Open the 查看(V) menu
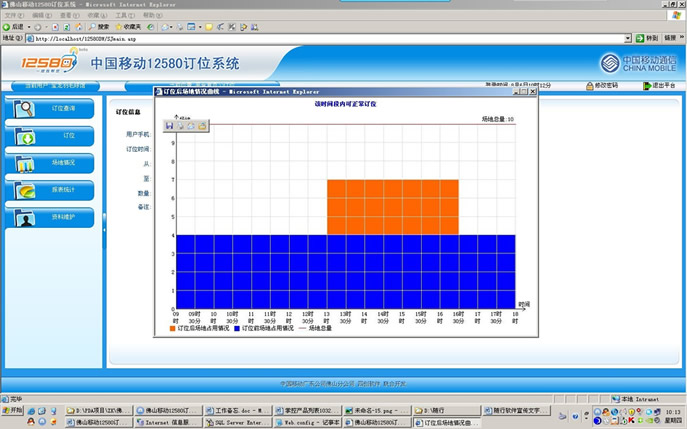The image size is (687, 429). [70, 15]
